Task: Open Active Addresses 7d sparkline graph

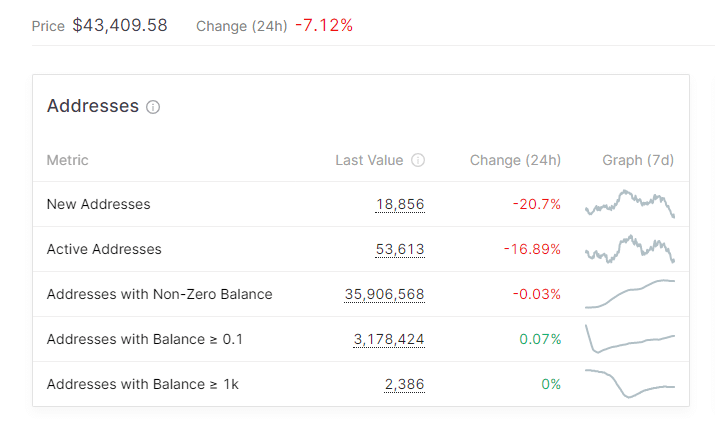Action: [x=630, y=248]
